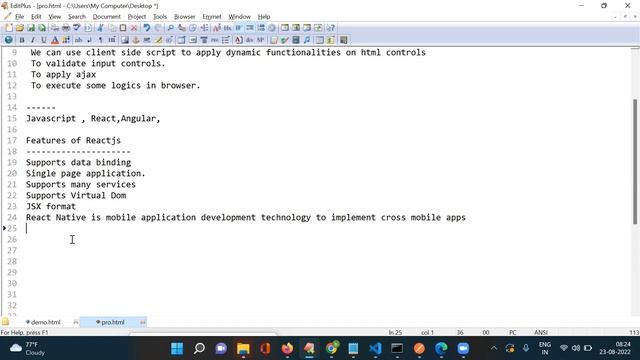Open the Window menu
The image size is (640, 360).
[x=240, y=17]
